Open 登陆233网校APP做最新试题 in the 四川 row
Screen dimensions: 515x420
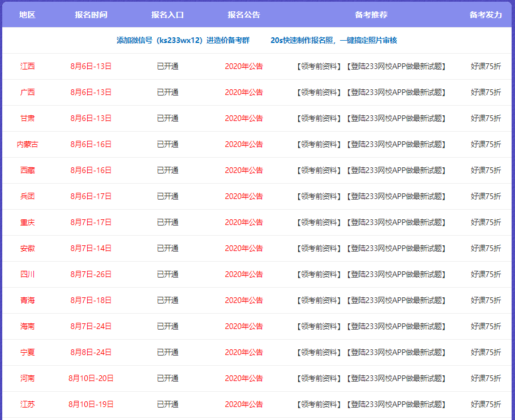pos(396,274)
